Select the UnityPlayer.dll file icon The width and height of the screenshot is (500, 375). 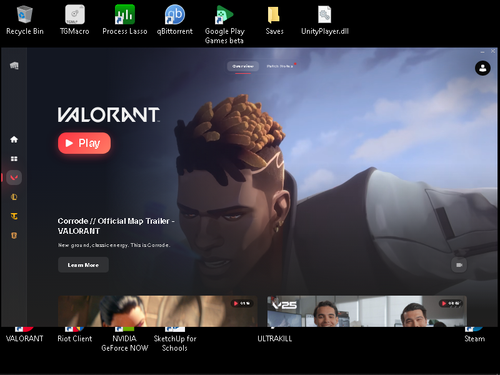click(x=325, y=20)
